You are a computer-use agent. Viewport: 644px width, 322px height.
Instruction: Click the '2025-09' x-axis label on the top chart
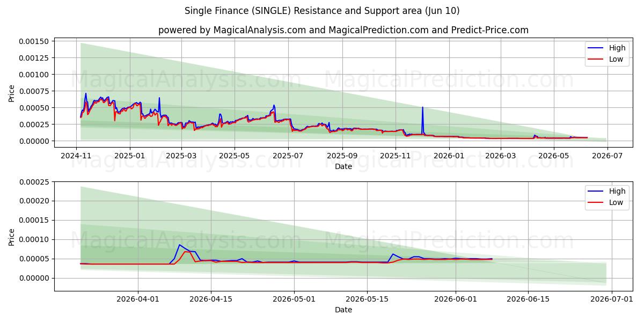342,156
